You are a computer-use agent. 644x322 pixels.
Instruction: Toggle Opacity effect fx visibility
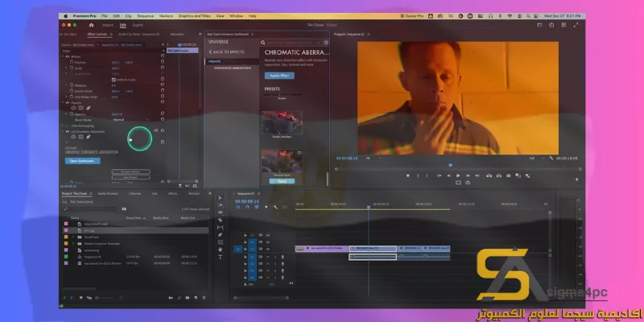68,103
